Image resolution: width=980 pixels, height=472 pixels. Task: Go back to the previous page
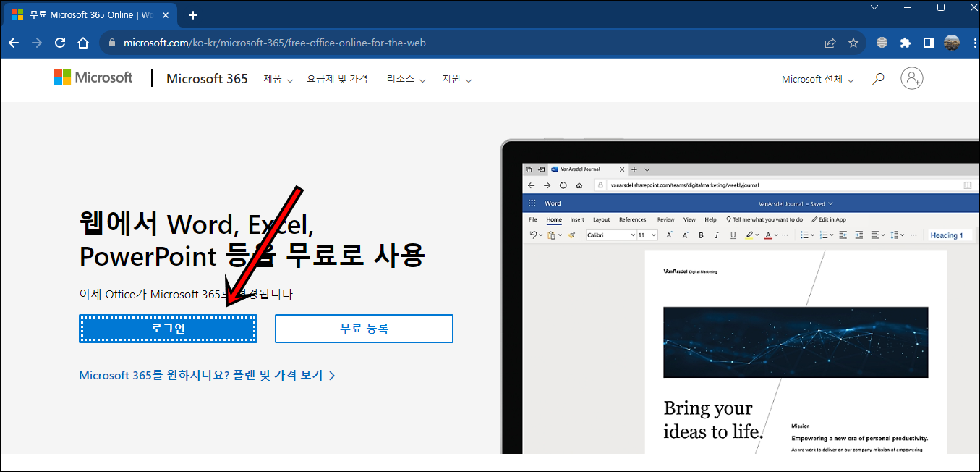[x=14, y=43]
